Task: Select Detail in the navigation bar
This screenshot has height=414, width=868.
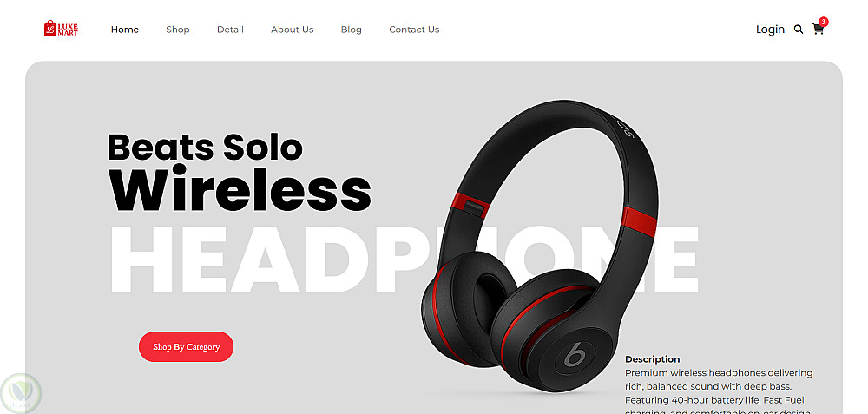Action: click(x=230, y=30)
